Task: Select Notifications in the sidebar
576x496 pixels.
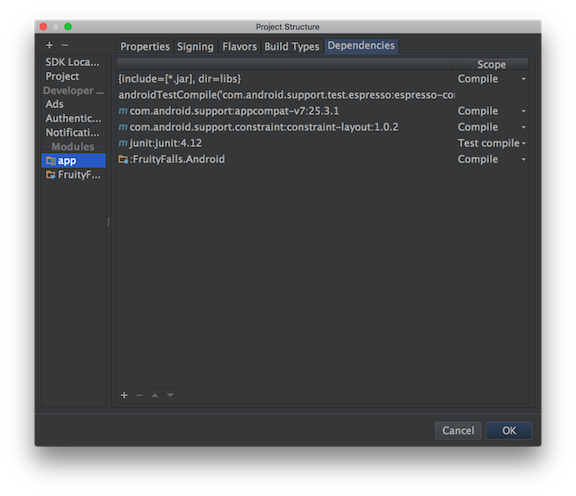Action: tap(72, 132)
